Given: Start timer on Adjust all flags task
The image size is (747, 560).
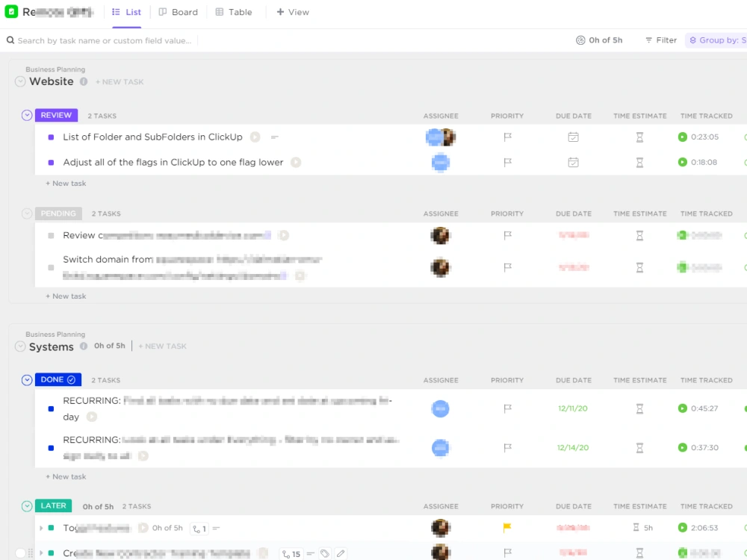Looking at the screenshot, I should click(296, 162).
